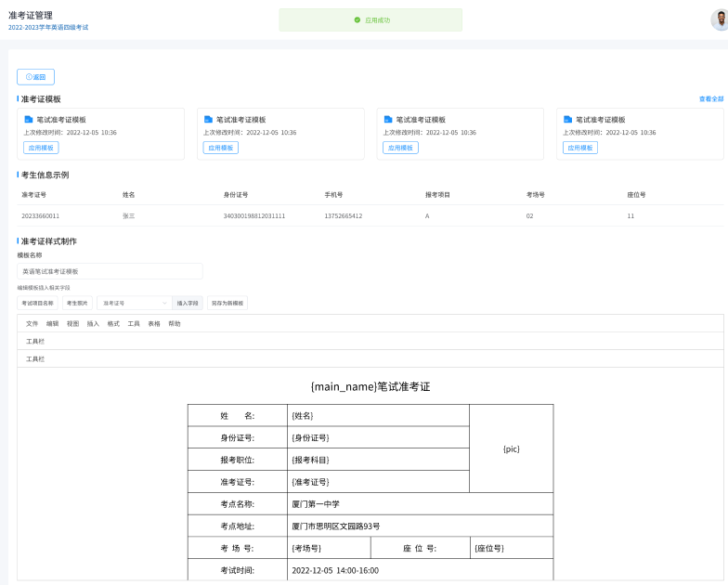Click the 报考职位: label cell
This screenshot has width=728, height=585.
point(238,460)
